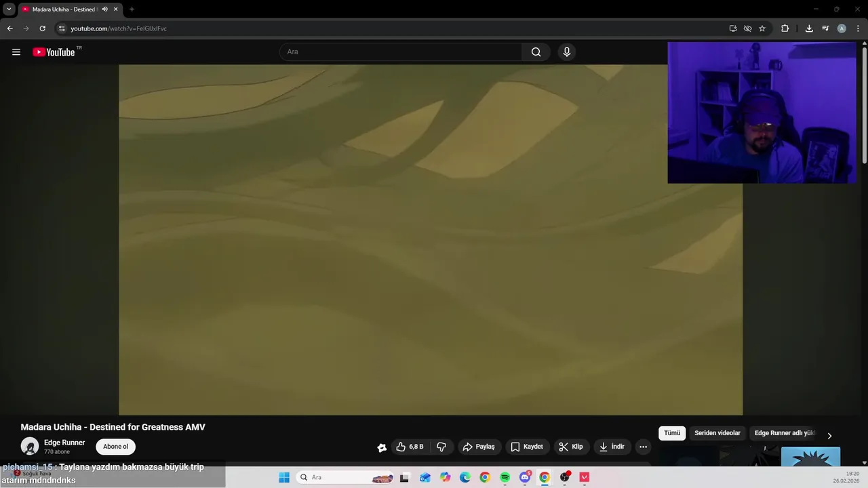Show next filter chips with arrow

[829, 436]
